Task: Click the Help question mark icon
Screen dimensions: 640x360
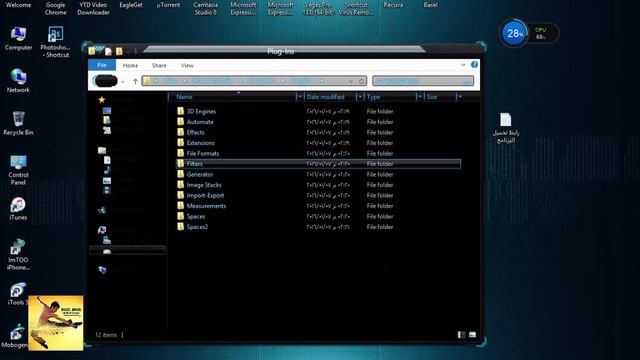Action: click(474, 64)
